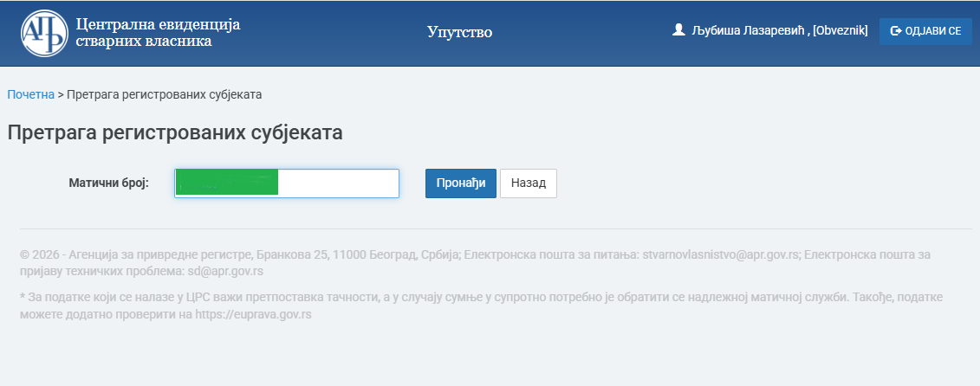Click the green redacted area inside the input
The width and height of the screenshot is (980, 386).
[x=227, y=183]
